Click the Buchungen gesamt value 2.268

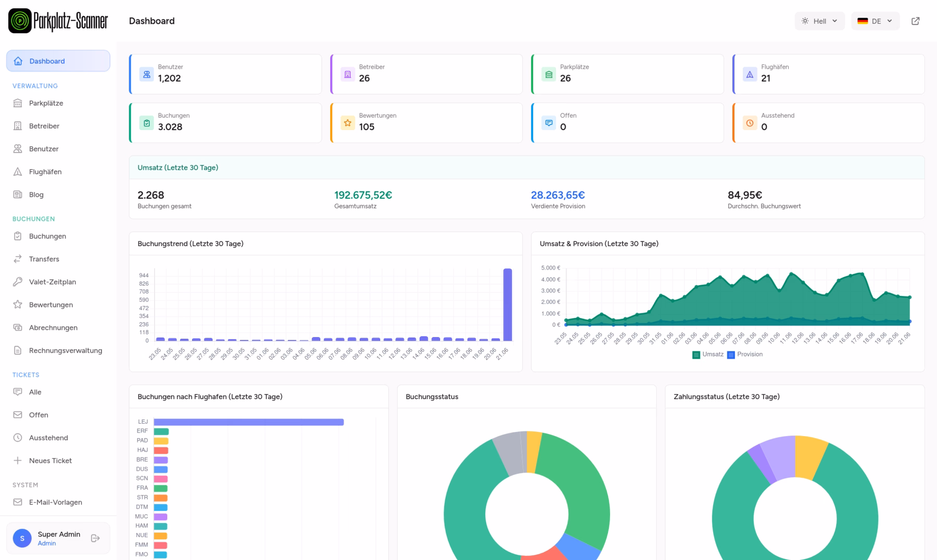[151, 195]
